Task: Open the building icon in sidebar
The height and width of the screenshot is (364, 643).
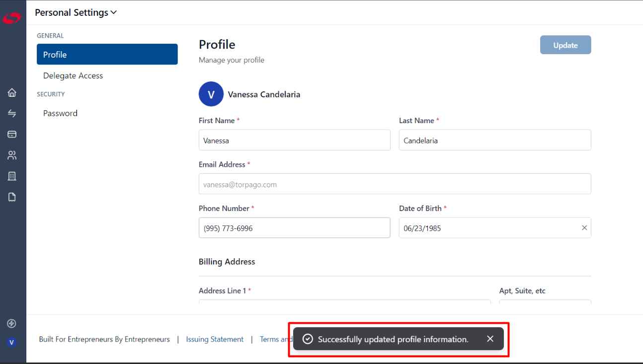Action: pyautogui.click(x=12, y=176)
